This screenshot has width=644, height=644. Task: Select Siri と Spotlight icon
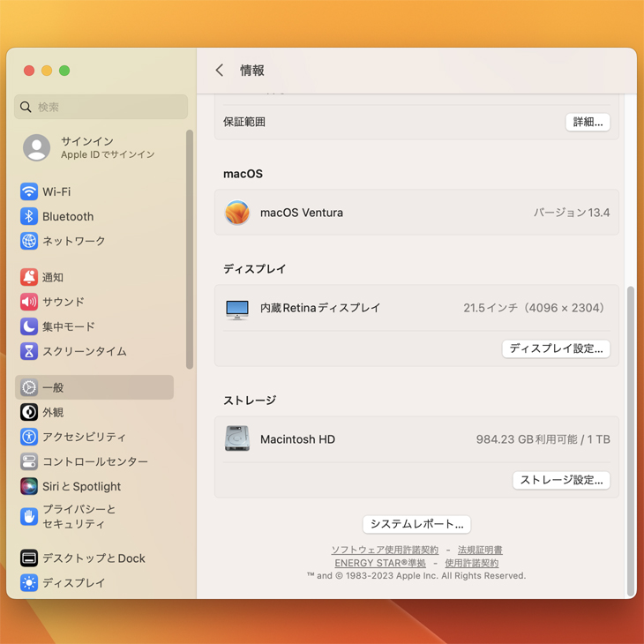(29, 486)
